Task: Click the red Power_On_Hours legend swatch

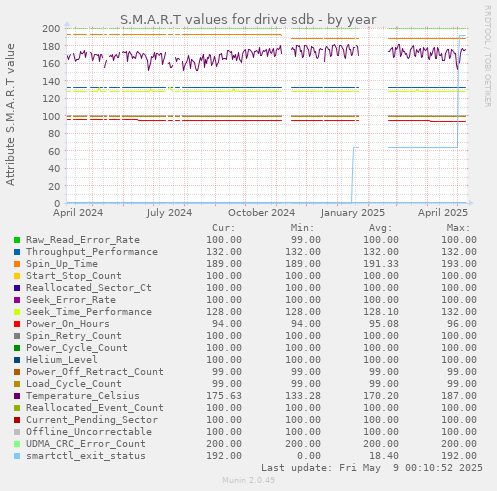Action: point(17,324)
